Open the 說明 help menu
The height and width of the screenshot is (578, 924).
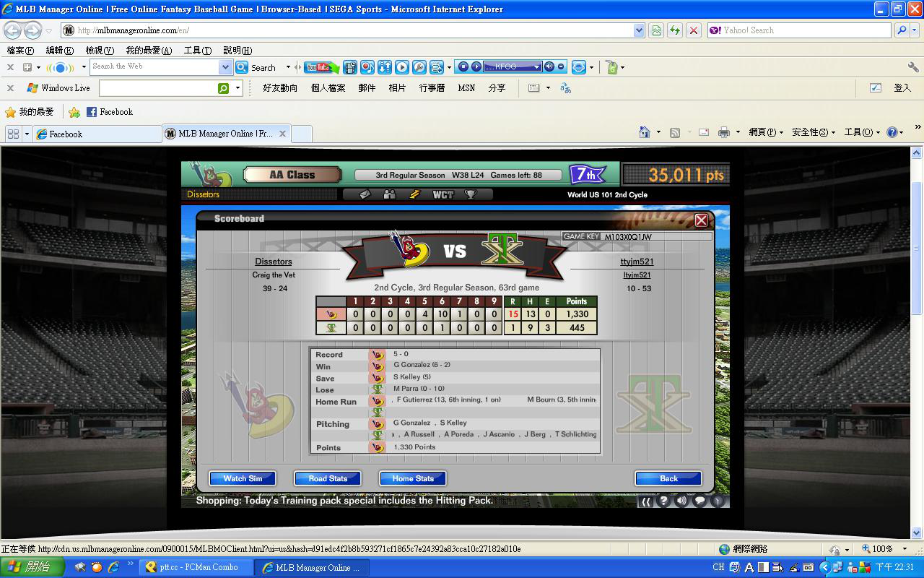pos(237,51)
